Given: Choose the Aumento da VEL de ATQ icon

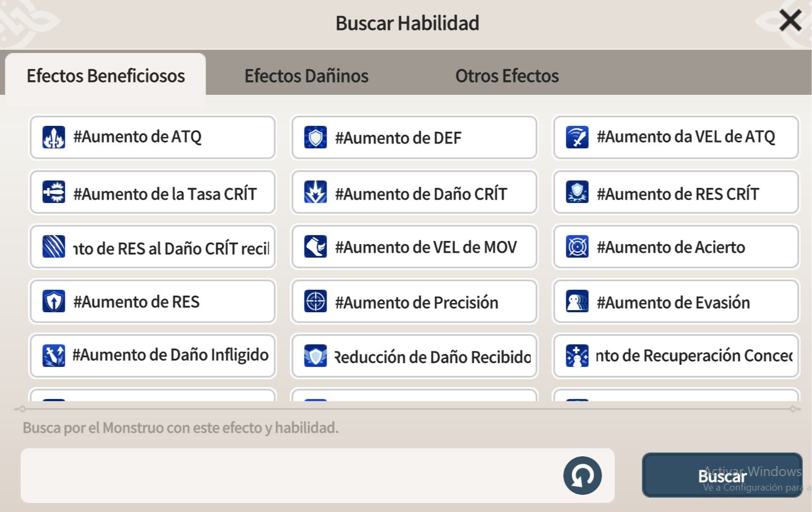Looking at the screenshot, I should [577, 137].
